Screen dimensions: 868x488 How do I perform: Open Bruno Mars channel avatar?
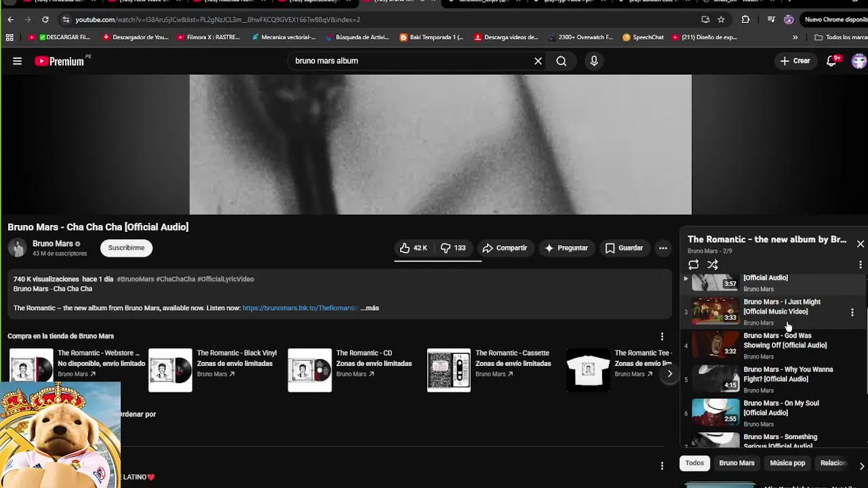(18, 248)
